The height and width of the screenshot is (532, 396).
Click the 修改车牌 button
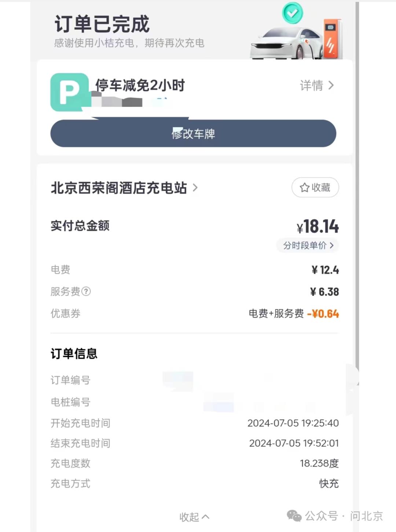(193, 134)
